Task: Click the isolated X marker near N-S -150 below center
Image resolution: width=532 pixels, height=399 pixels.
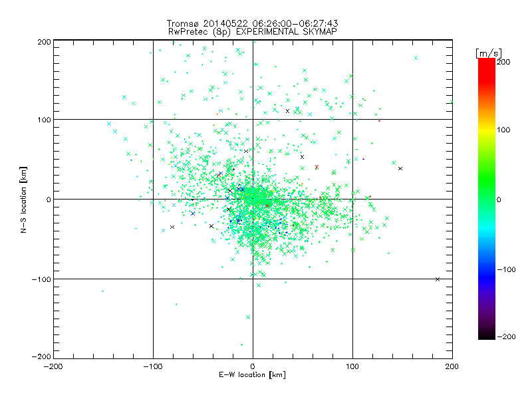Action: click(x=248, y=317)
